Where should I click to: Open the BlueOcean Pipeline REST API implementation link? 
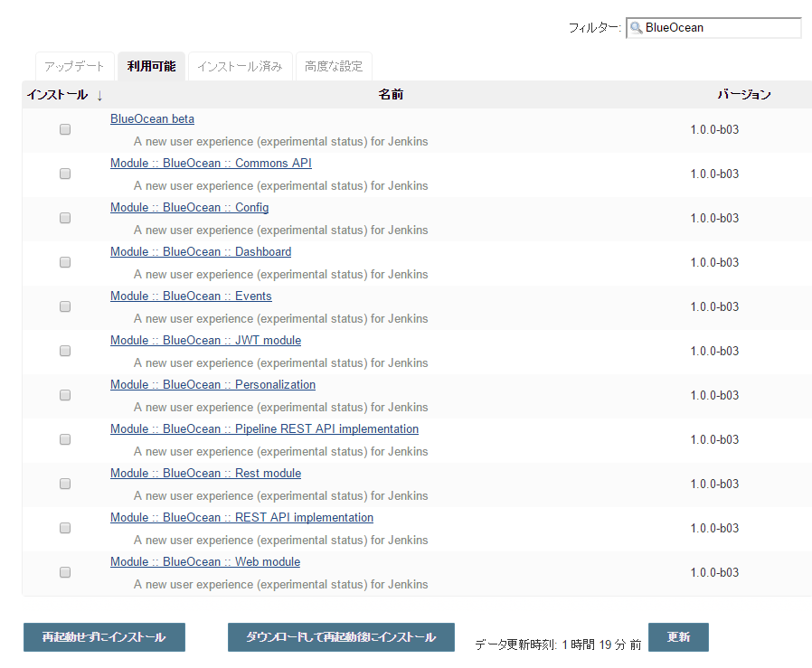click(x=264, y=428)
